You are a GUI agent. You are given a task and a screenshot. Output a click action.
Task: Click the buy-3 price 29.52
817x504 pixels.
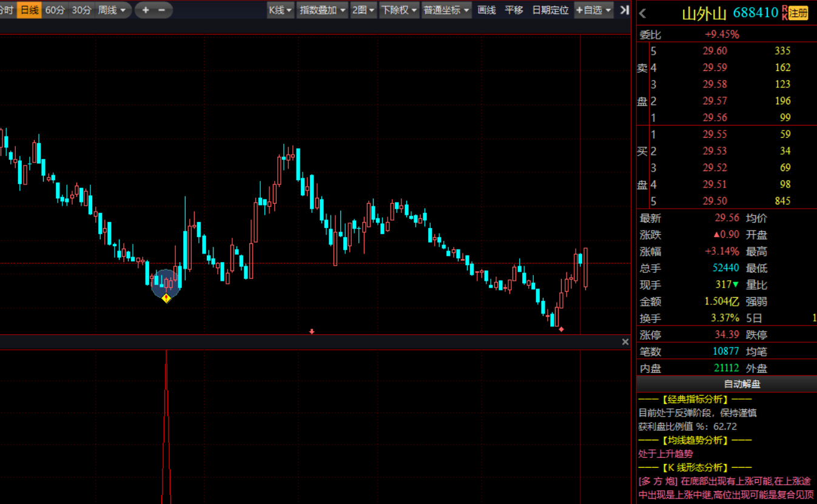714,167
